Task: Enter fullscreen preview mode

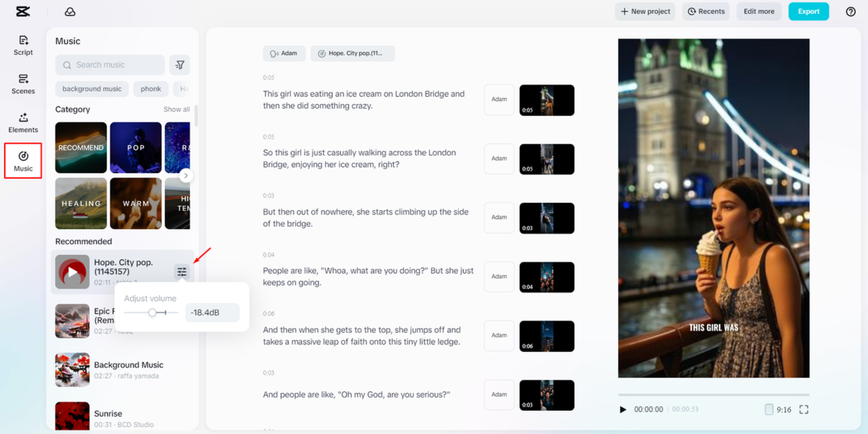Action: click(x=803, y=409)
